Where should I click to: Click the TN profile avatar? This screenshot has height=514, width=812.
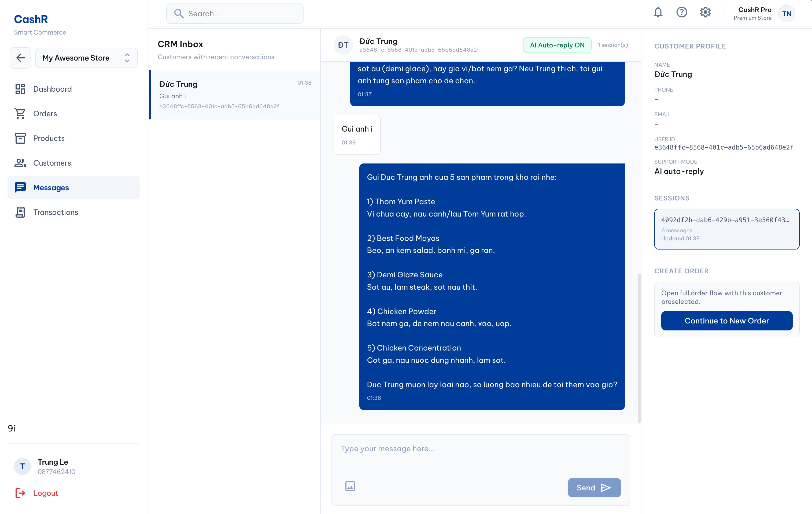click(x=787, y=14)
